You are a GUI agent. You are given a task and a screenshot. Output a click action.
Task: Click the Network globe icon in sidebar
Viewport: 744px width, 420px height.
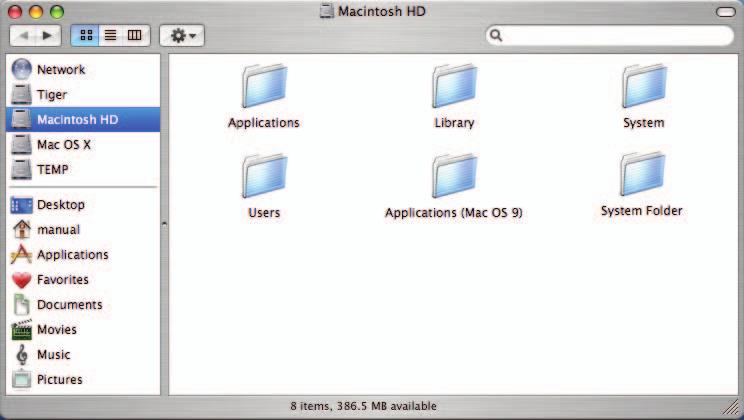21,69
